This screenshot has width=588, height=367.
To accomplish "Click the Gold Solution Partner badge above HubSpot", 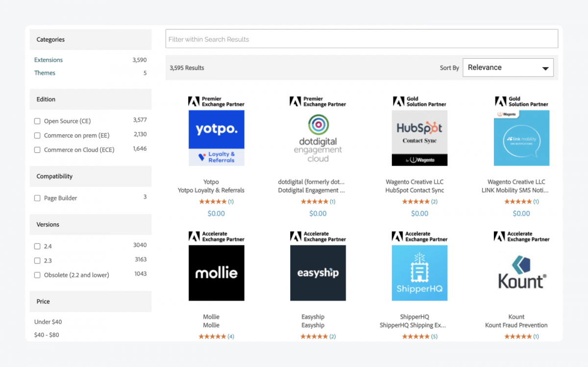I will [419, 101].
